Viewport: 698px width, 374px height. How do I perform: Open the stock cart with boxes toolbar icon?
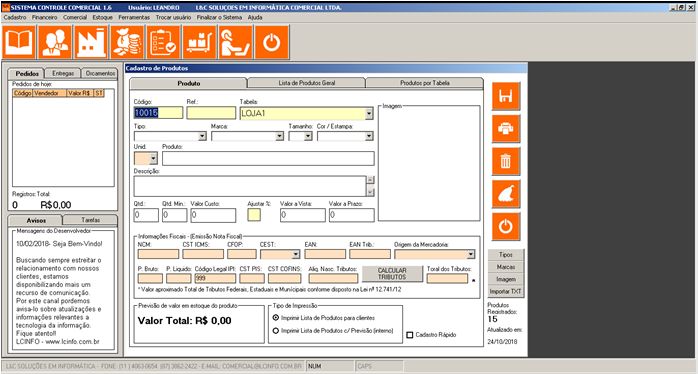click(x=199, y=42)
